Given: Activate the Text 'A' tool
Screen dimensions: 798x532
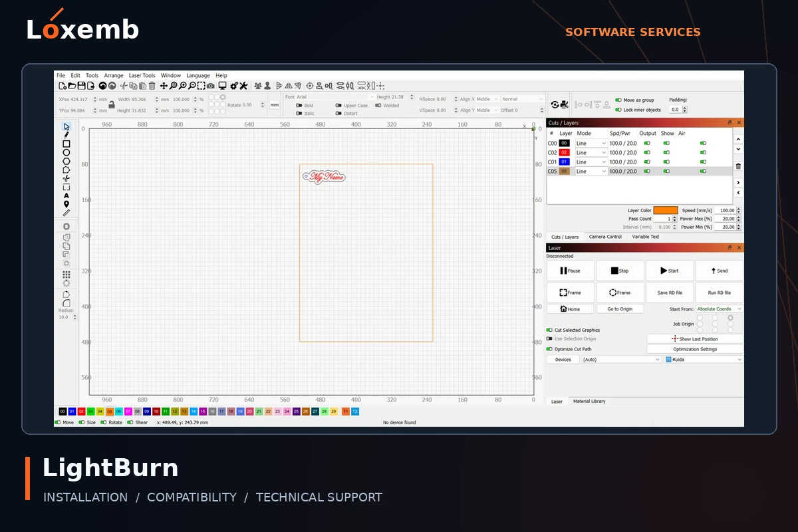Looking at the screenshot, I should pos(66,196).
